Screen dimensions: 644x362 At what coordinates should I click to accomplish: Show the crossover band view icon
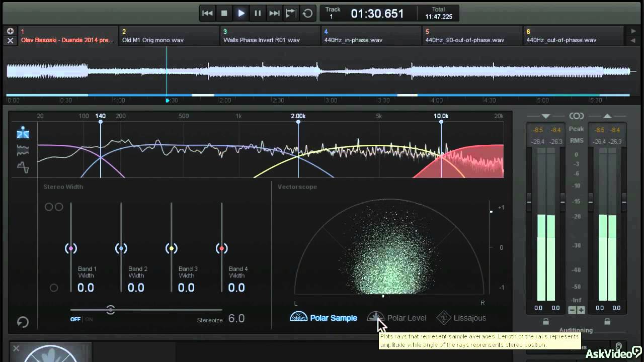click(x=23, y=133)
